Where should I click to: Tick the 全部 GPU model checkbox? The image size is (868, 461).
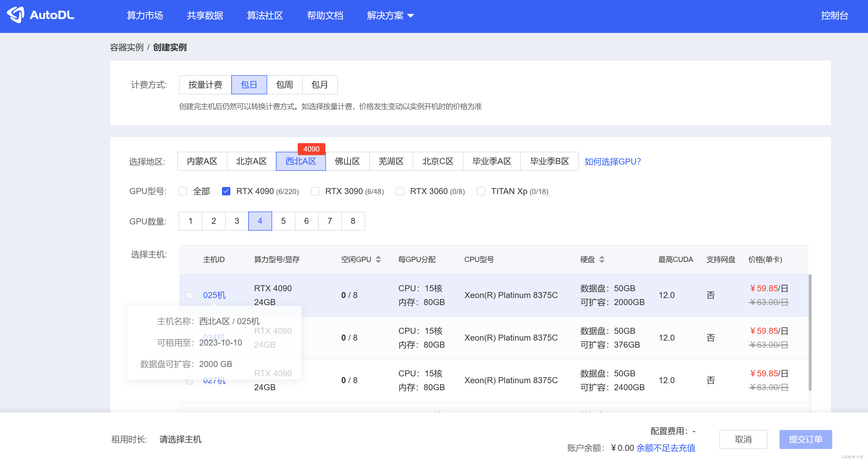click(183, 191)
